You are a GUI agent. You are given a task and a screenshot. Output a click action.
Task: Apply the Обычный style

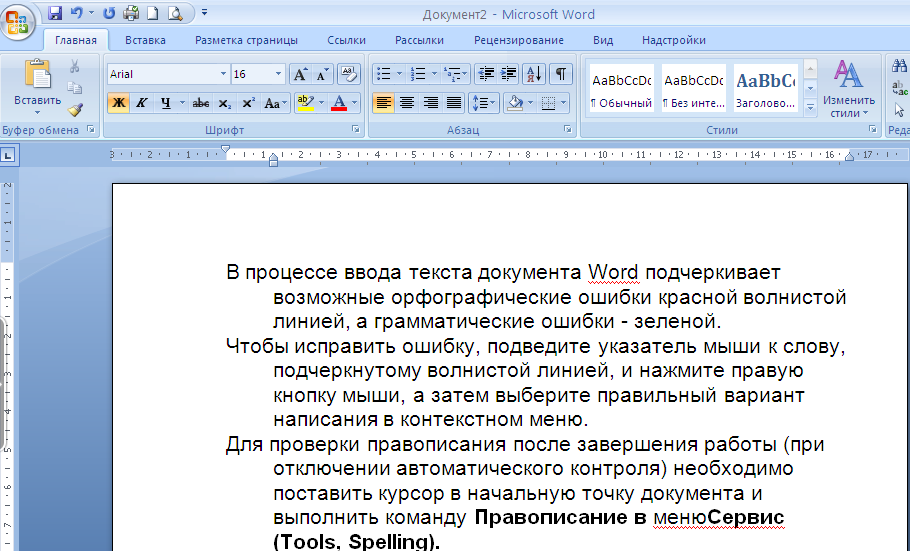[x=621, y=89]
